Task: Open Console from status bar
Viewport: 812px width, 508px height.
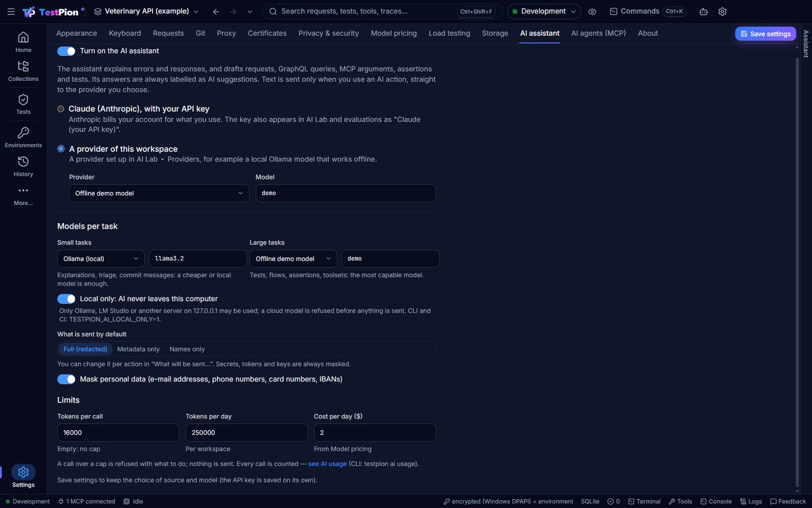Action: tap(716, 501)
